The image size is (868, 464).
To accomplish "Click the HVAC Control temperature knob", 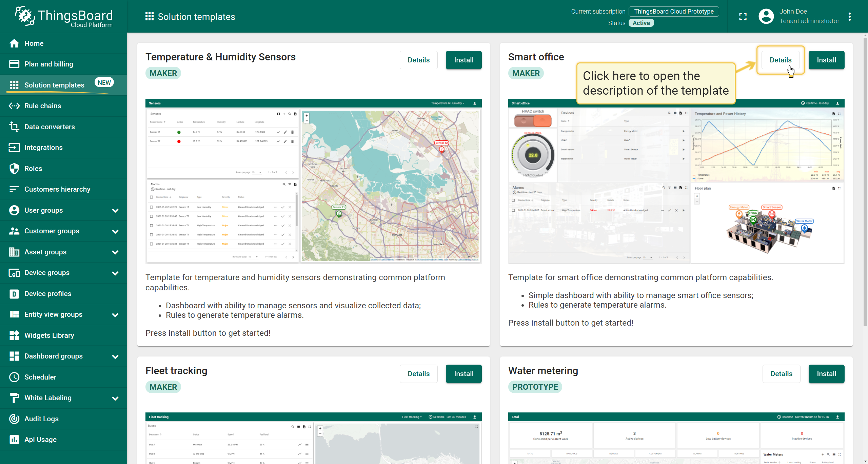I will coord(533,155).
